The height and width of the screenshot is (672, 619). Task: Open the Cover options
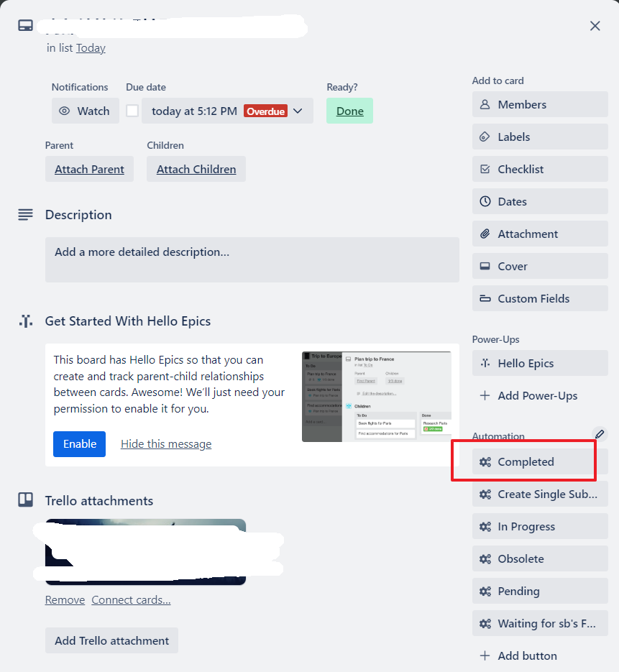point(540,266)
